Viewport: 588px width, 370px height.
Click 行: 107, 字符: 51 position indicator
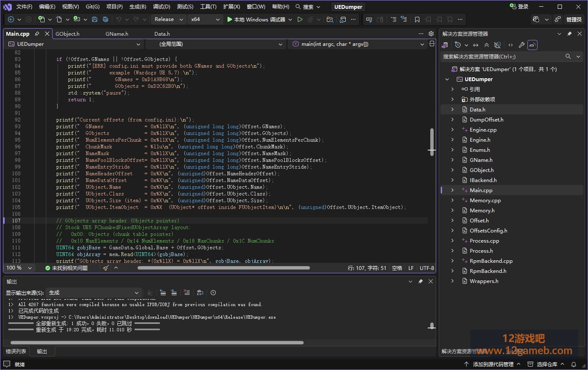[367, 268]
